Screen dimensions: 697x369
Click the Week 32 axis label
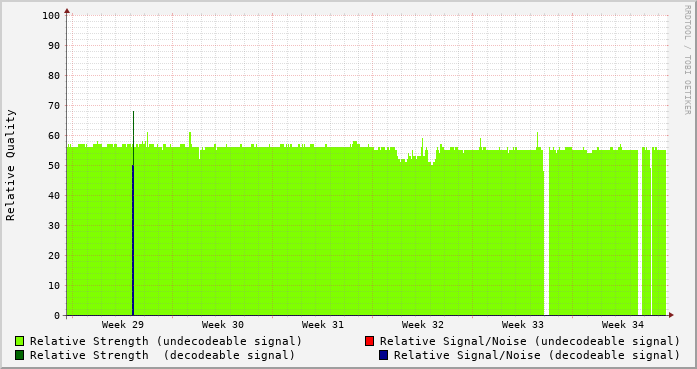coord(423,325)
